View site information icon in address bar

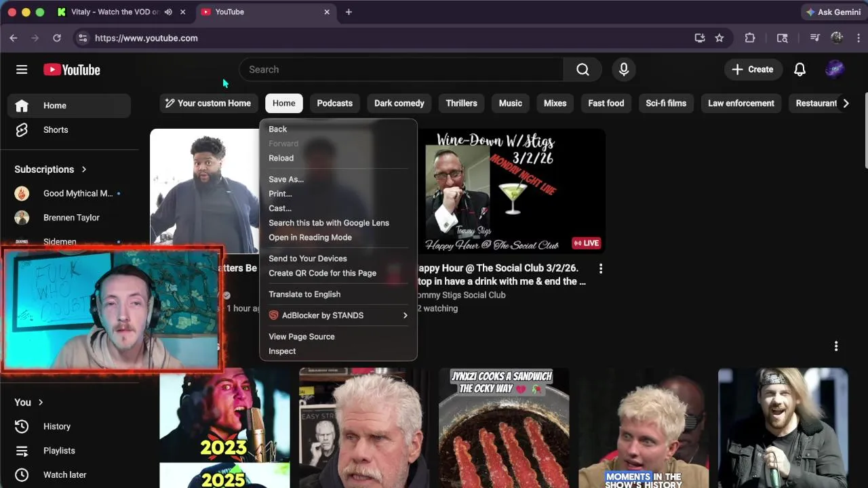click(83, 38)
